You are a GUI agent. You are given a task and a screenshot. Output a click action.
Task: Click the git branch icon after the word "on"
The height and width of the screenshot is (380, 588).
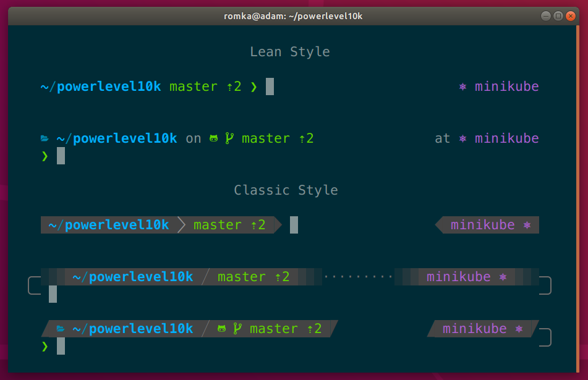click(x=229, y=138)
